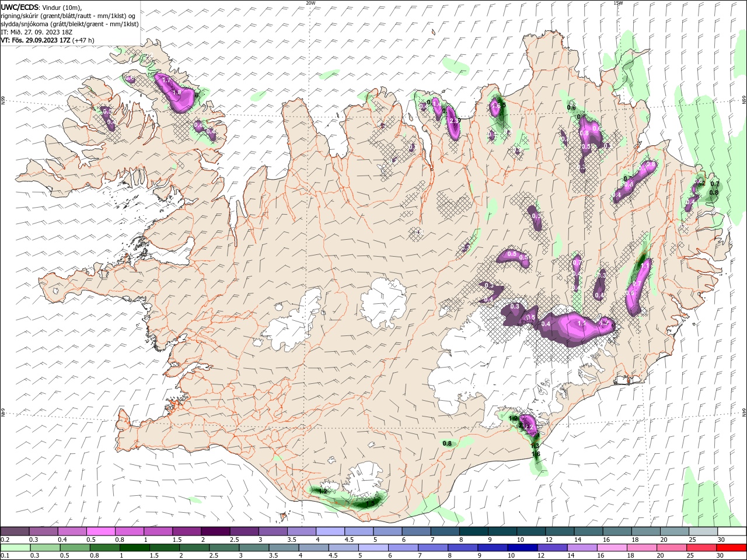Click the 15W longitude label at top
Viewport: 747px width, 560px height.
pos(618,2)
